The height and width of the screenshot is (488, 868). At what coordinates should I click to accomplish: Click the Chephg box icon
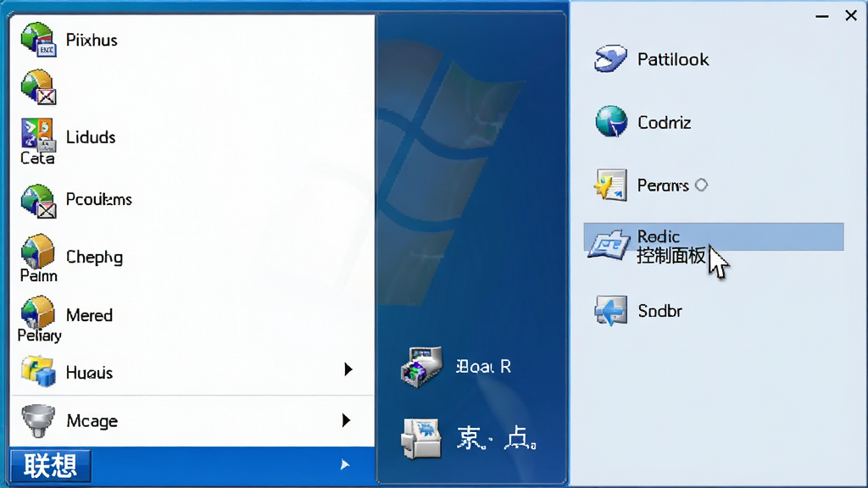(37, 252)
